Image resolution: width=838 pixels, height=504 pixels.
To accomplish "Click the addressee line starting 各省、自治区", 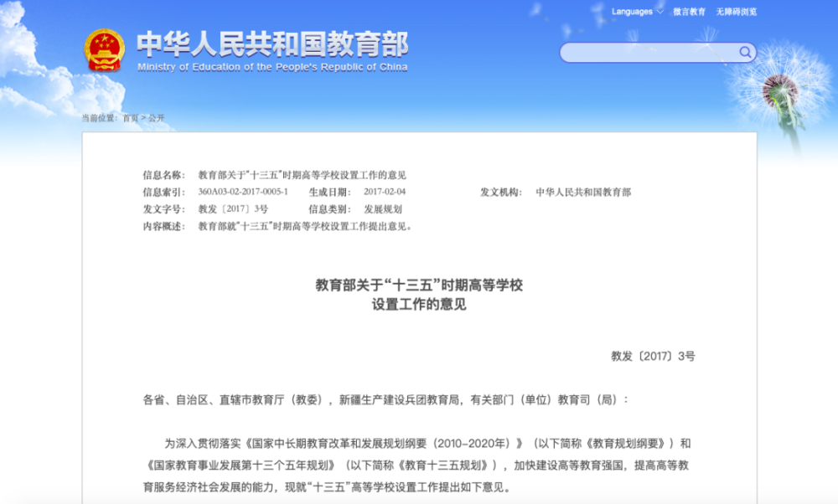I will [x=385, y=400].
